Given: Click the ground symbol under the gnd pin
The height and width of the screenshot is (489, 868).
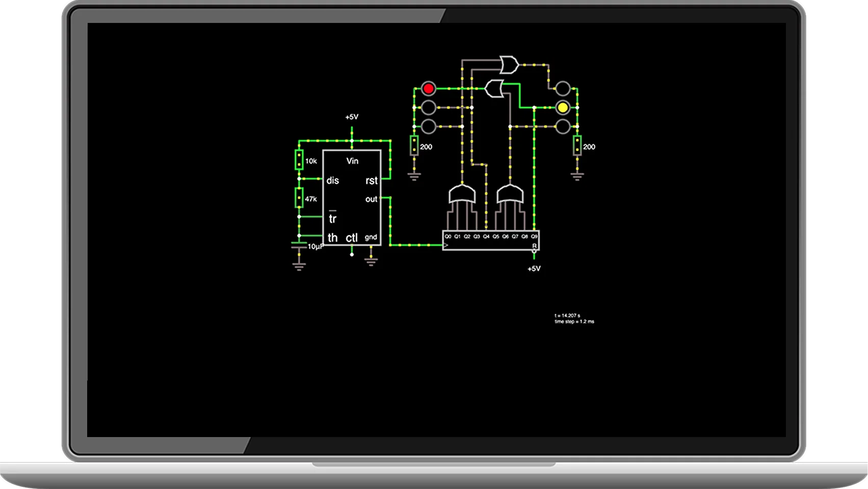Looking at the screenshot, I should pos(371,262).
